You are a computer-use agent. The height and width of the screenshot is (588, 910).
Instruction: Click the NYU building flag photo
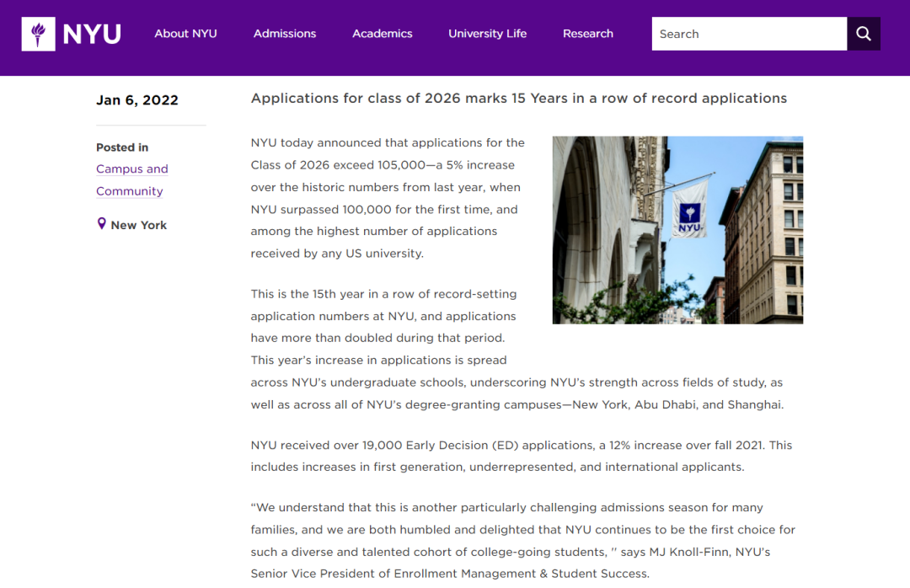point(677,230)
